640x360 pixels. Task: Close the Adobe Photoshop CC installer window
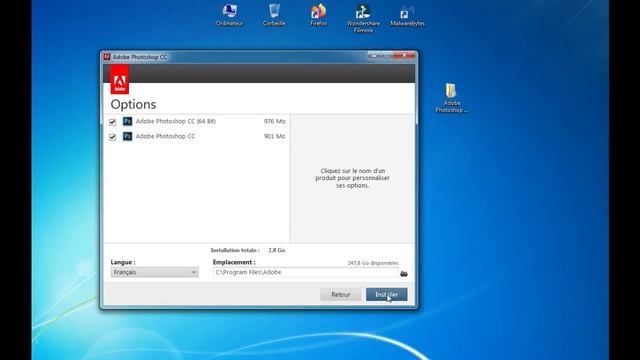pos(404,55)
